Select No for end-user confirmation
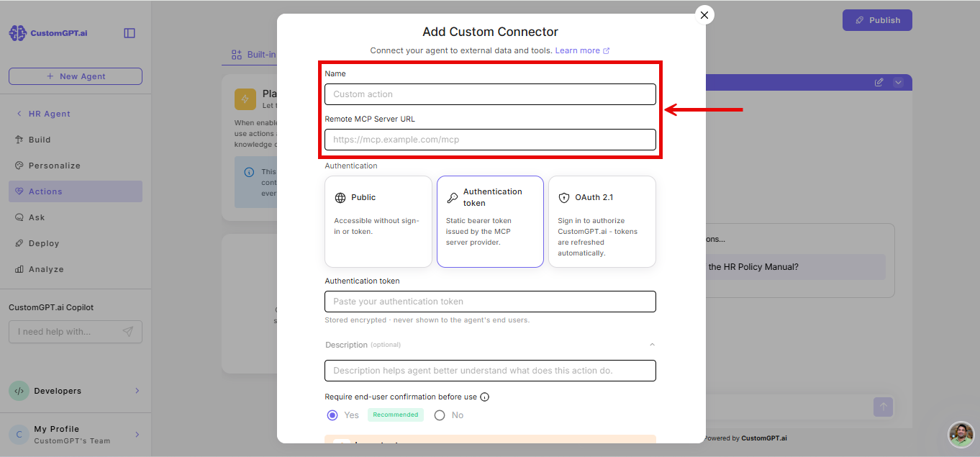 pyautogui.click(x=440, y=415)
